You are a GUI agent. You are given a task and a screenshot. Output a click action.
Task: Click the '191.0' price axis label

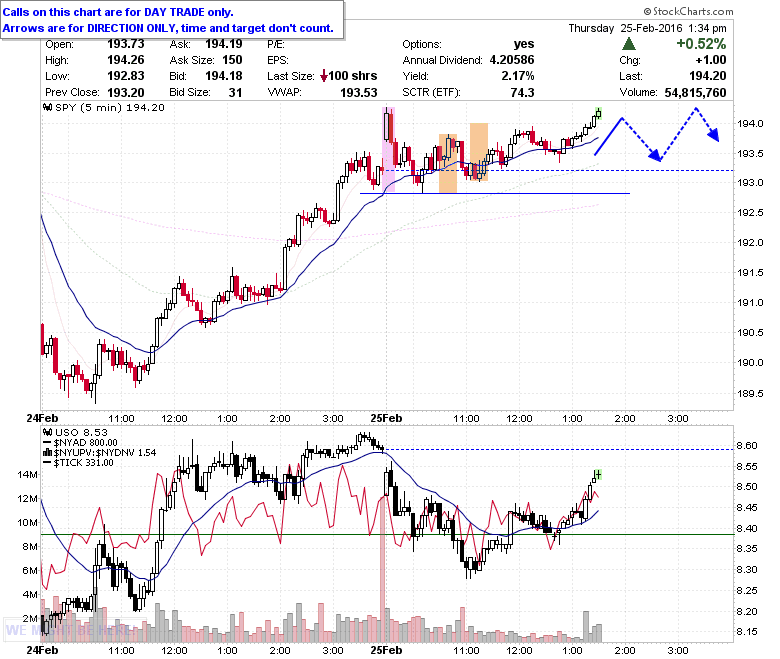[x=750, y=302]
